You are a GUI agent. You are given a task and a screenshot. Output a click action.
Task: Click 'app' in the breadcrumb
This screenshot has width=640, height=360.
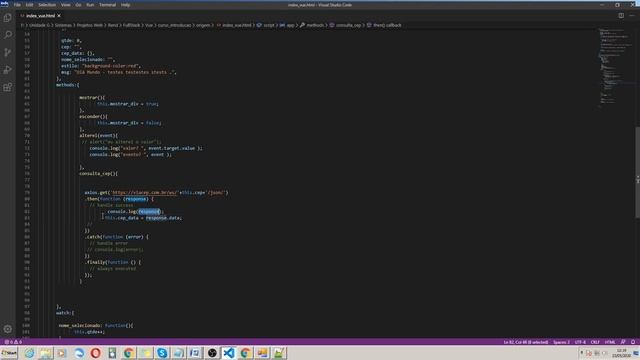pos(290,25)
